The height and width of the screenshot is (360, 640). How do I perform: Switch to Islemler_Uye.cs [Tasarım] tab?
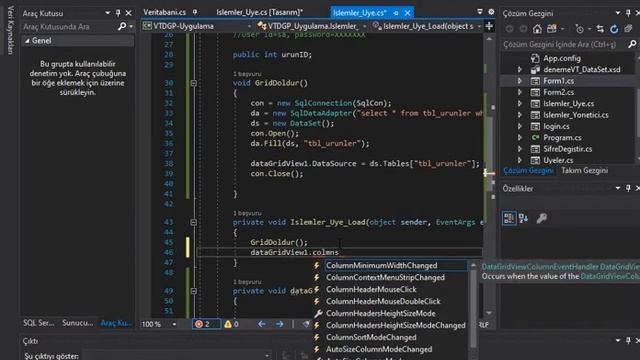coord(260,12)
